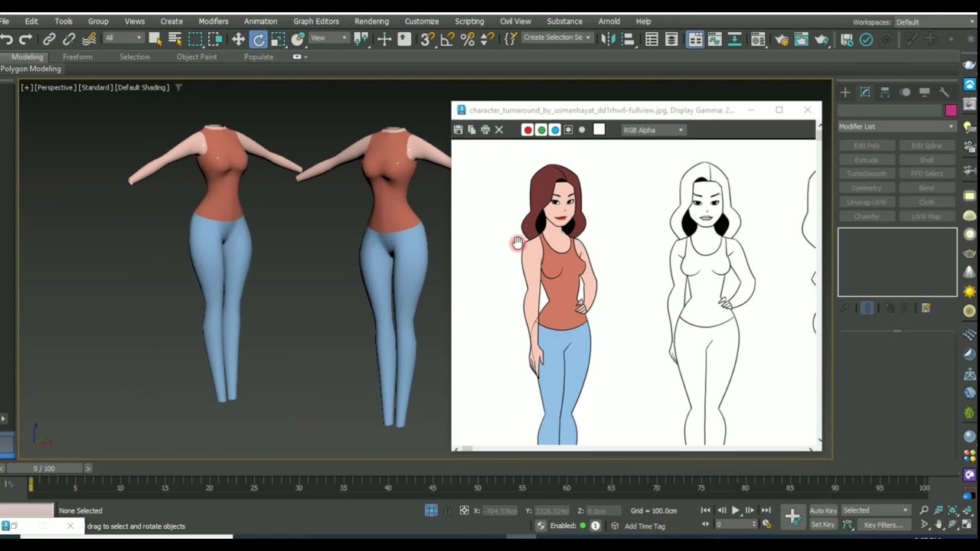This screenshot has height=551, width=980.
Task: Click time slider 0 / 100 handle
Action: [x=44, y=468]
